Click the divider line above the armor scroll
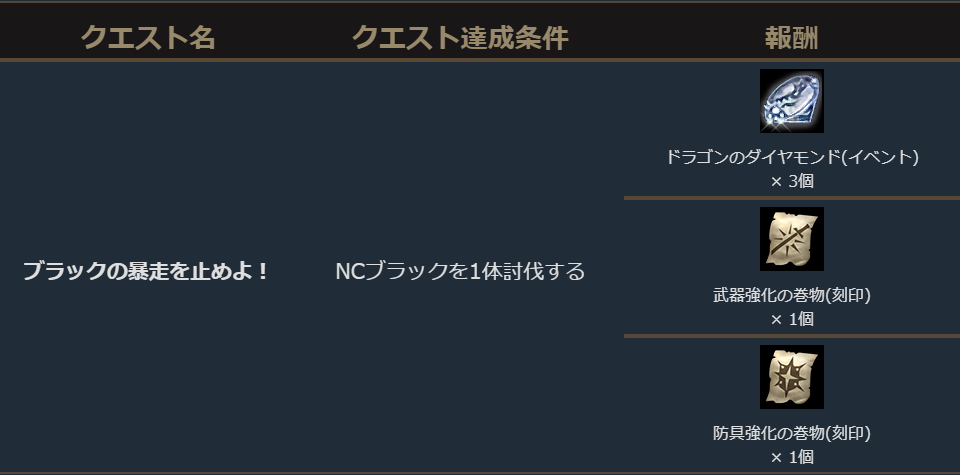This screenshot has width=960, height=475. [791, 336]
